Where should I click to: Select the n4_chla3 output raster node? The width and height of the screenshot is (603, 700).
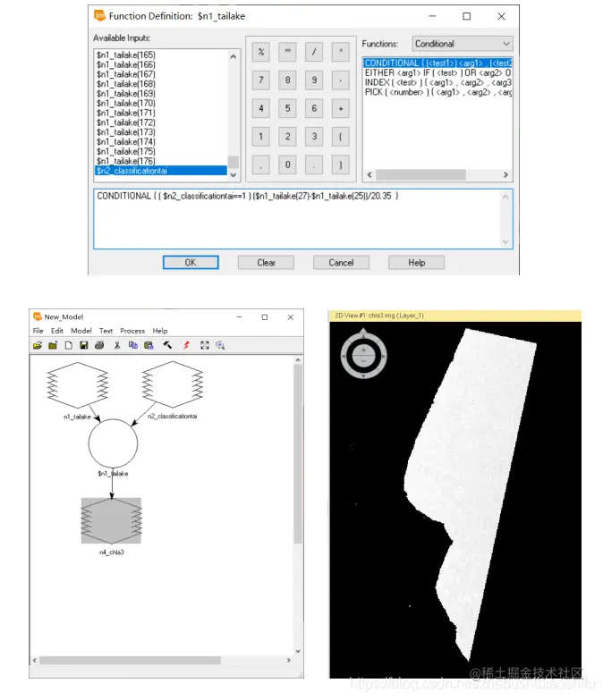(111, 520)
